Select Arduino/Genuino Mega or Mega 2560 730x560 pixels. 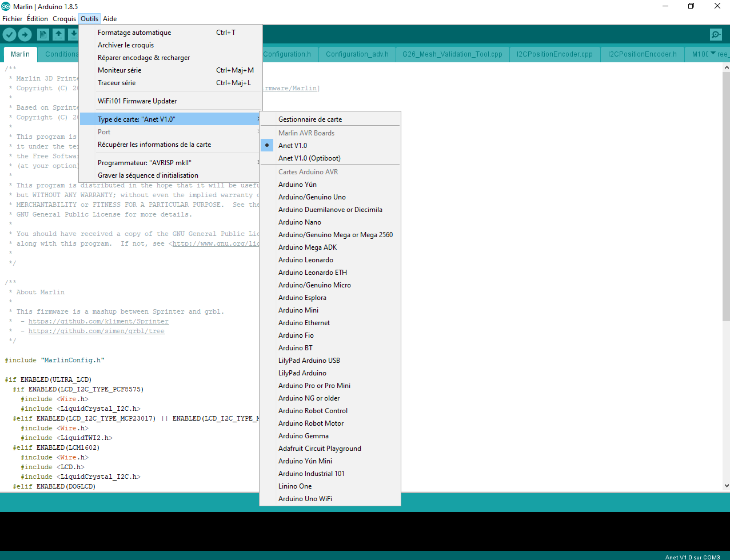pyautogui.click(x=330, y=235)
